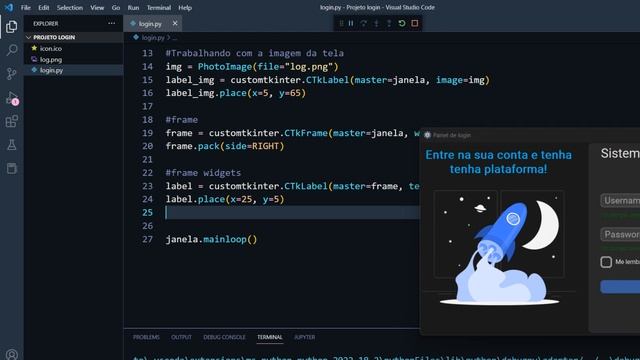Grab the debug toolbar drag handle
The width and height of the screenshot is (640, 360).
pyautogui.click(x=341, y=23)
